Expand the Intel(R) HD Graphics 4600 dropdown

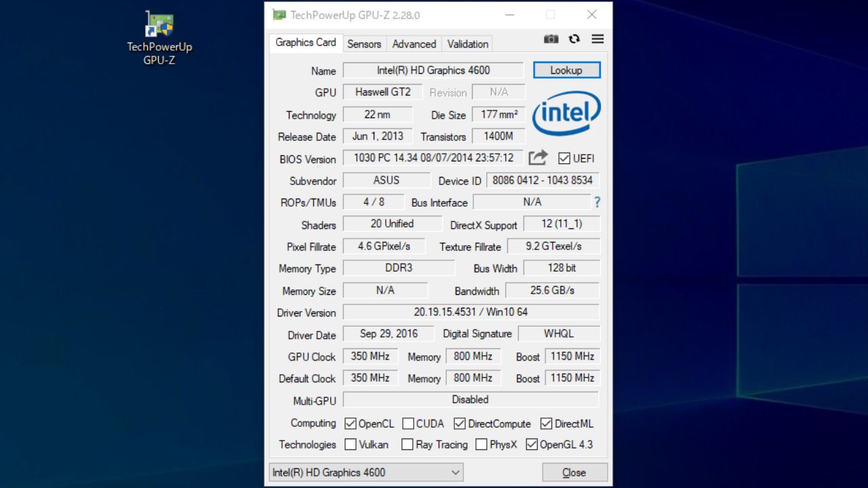pos(366,472)
